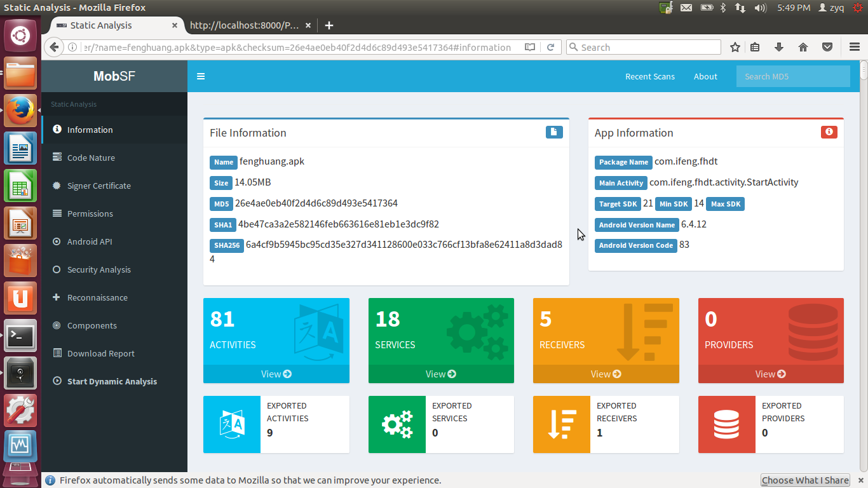This screenshot has width=868, height=488.
Task: View the 0 Providers list
Action: 771,374
